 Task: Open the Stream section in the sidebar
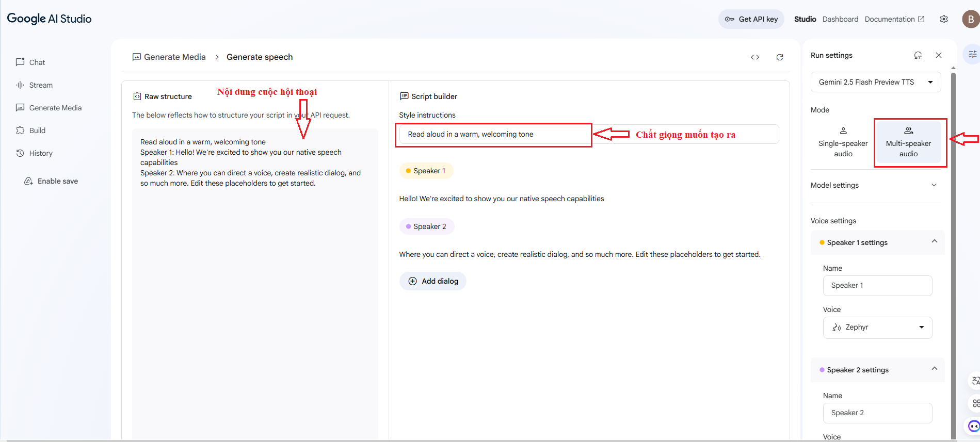[34, 85]
